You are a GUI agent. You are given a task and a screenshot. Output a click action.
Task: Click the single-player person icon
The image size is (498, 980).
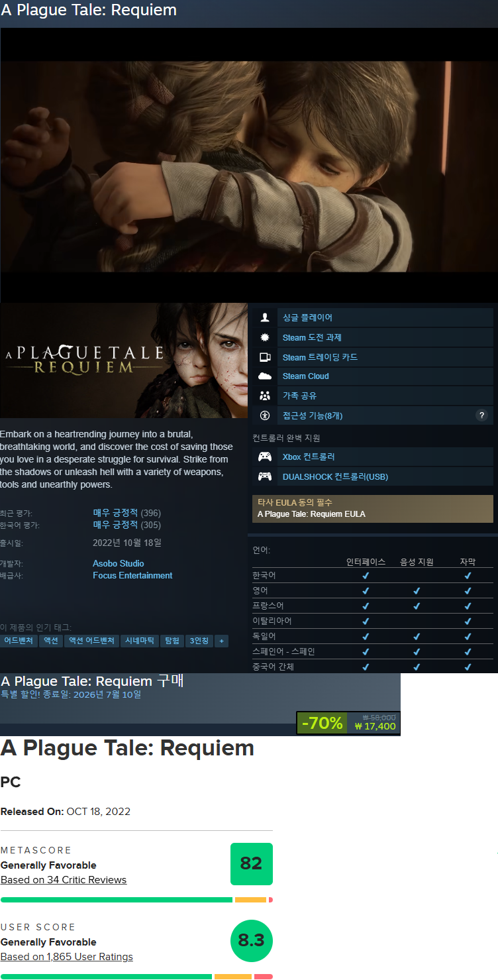click(265, 317)
